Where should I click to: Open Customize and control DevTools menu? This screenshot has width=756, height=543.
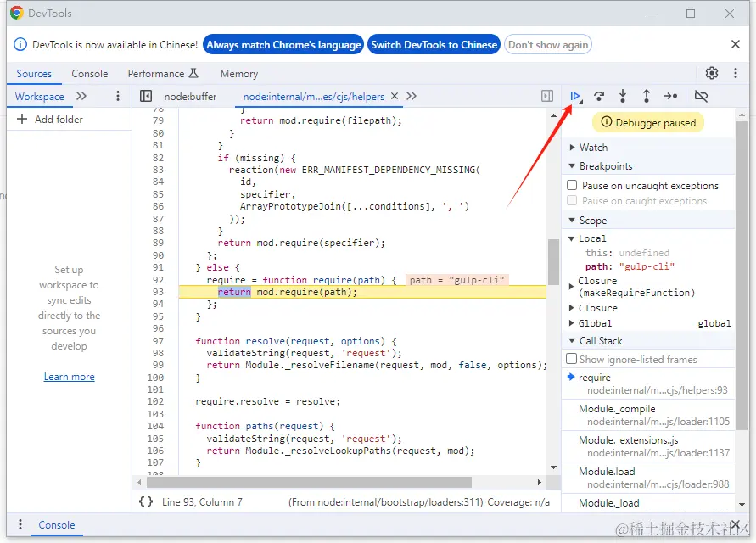[x=736, y=73]
